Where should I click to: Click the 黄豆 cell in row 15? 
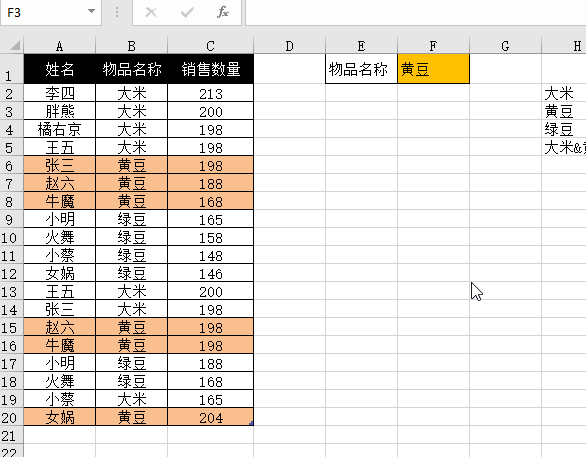pyautogui.click(x=132, y=327)
